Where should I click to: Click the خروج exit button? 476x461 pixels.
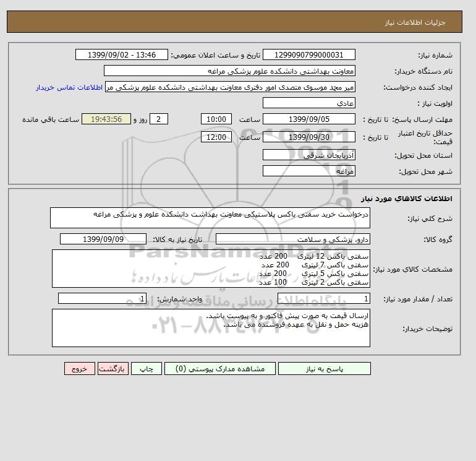click(80, 368)
